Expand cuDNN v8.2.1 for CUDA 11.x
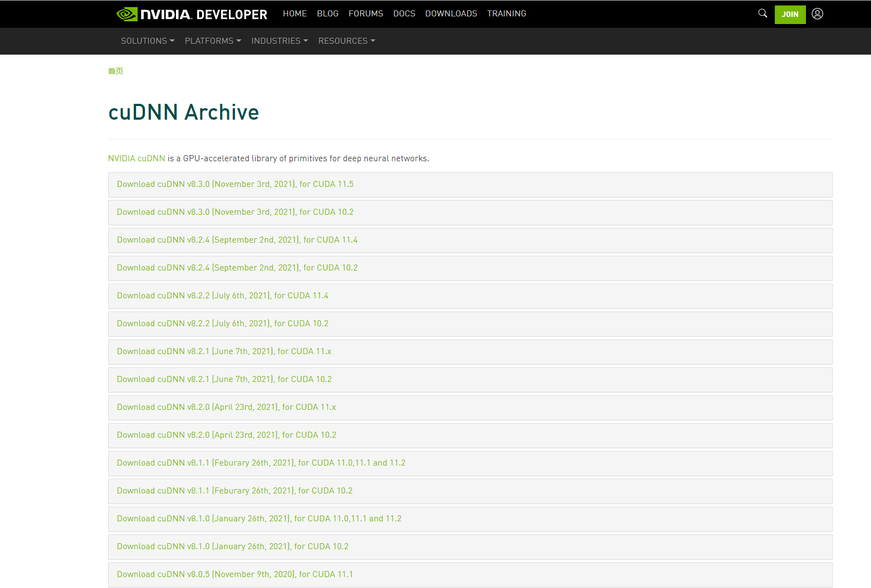871x588 pixels. [x=470, y=352]
